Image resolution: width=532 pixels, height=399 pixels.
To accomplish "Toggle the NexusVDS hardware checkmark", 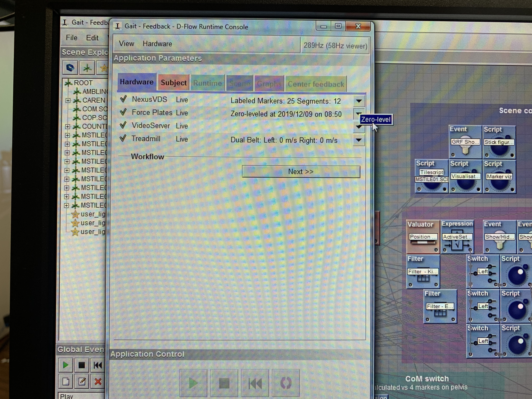I will [x=123, y=99].
